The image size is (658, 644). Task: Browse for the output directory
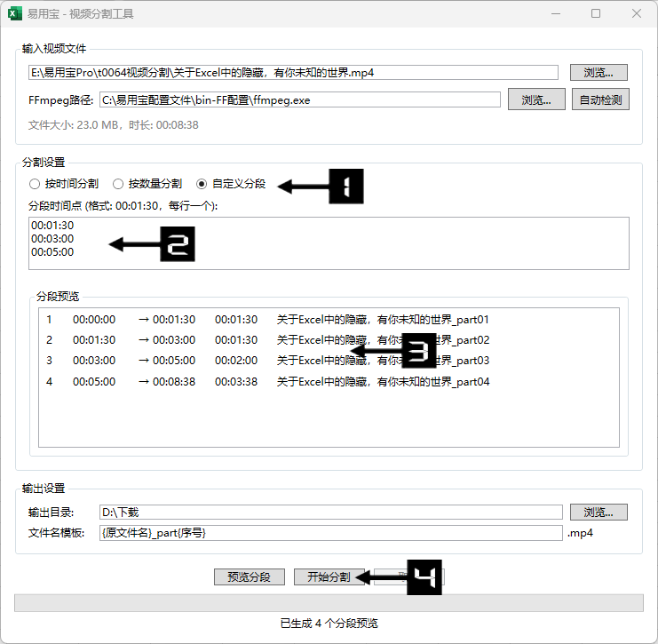pyautogui.click(x=599, y=513)
